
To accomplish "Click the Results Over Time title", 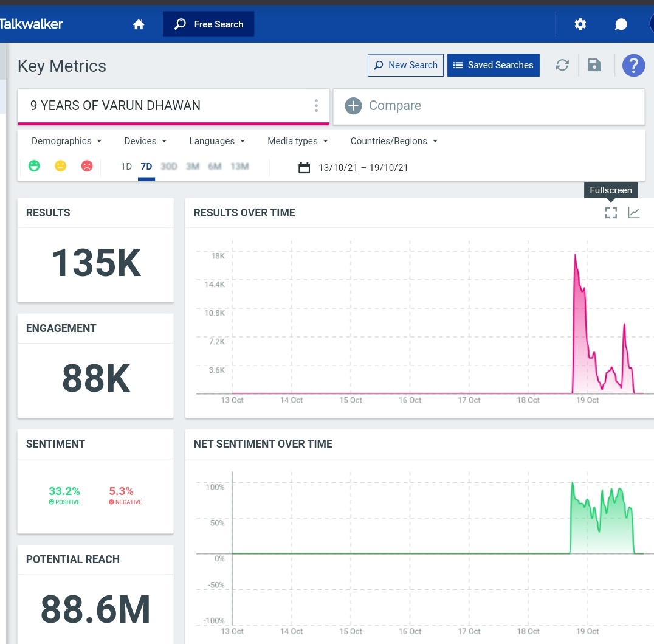I will [244, 213].
